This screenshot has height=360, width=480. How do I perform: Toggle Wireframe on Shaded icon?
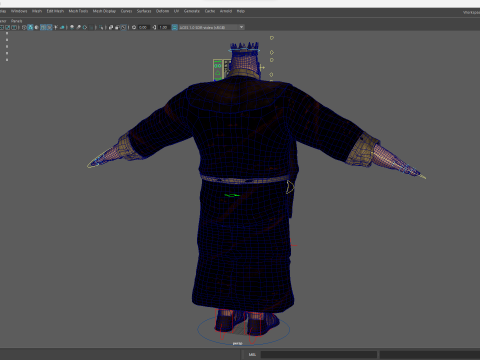[43, 27]
